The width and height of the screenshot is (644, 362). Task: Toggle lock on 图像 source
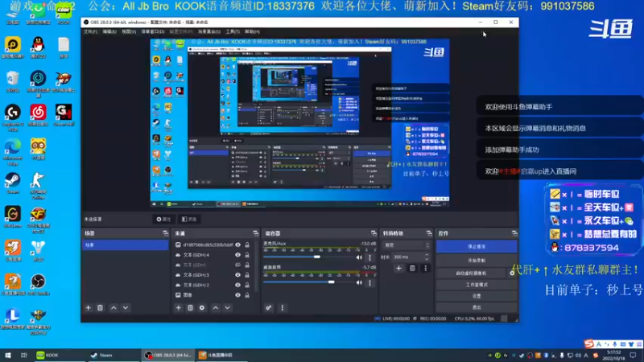(x=247, y=294)
